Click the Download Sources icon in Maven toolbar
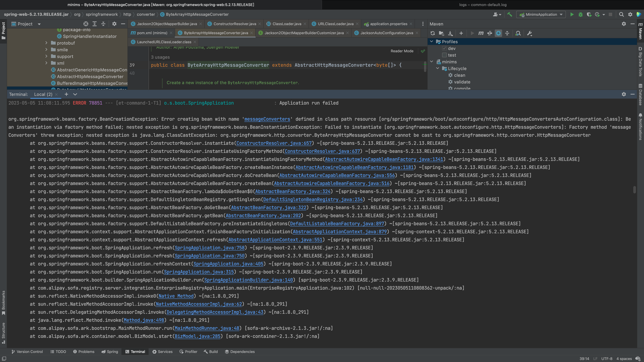 (450, 33)
